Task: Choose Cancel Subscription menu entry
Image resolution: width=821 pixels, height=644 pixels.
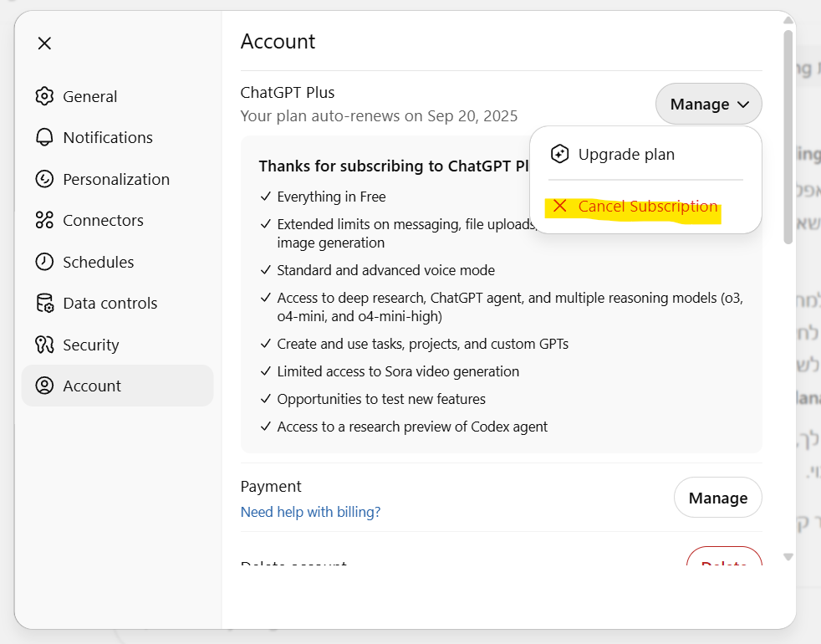Action: point(647,207)
